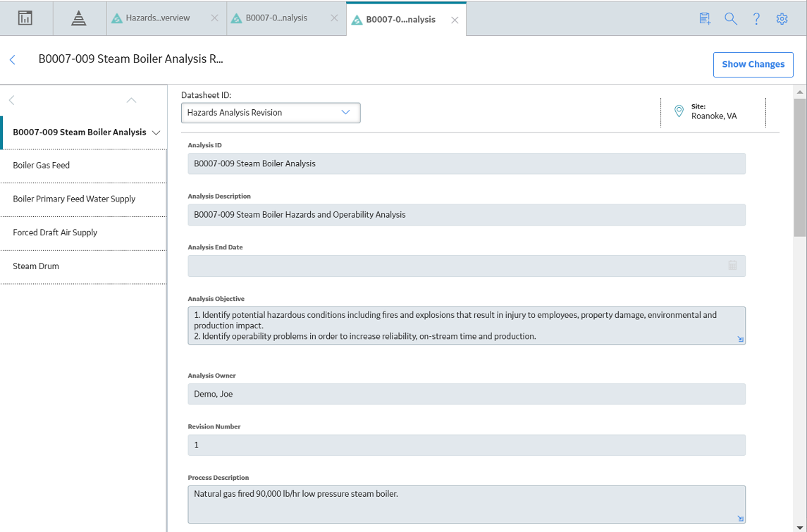Click the Analysis ID field
The image size is (807, 532).
[467, 163]
